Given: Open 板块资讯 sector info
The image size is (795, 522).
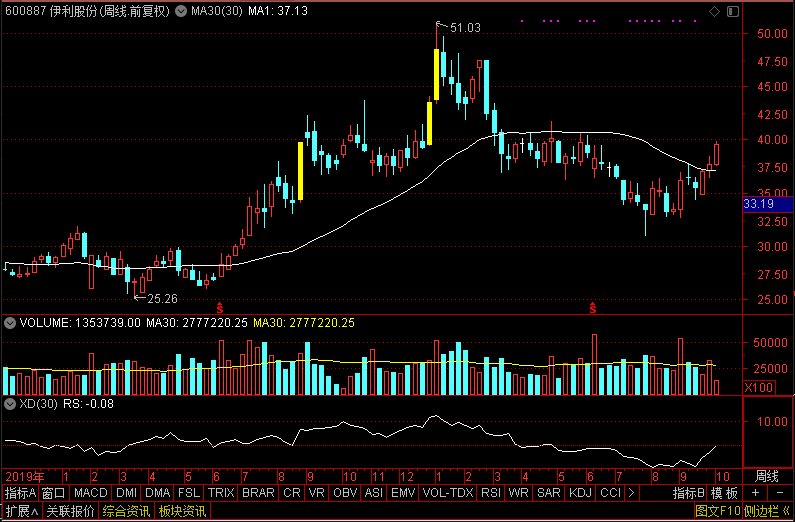Looking at the screenshot, I should (182, 511).
